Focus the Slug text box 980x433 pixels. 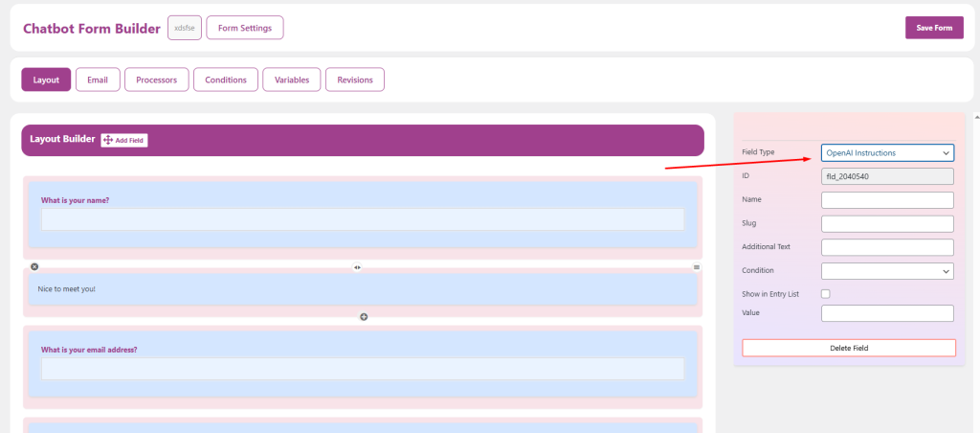887,223
